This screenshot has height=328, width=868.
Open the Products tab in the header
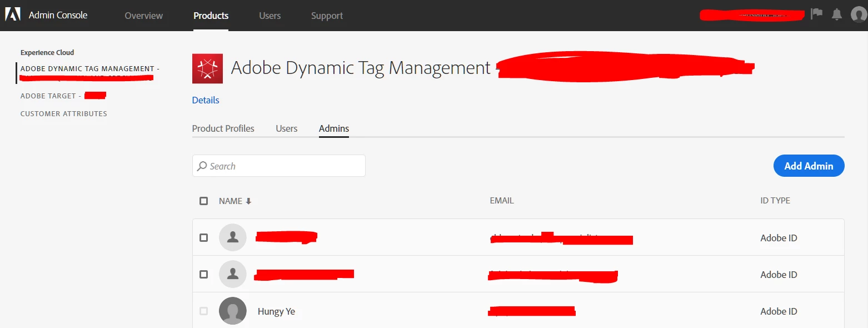[x=211, y=16]
